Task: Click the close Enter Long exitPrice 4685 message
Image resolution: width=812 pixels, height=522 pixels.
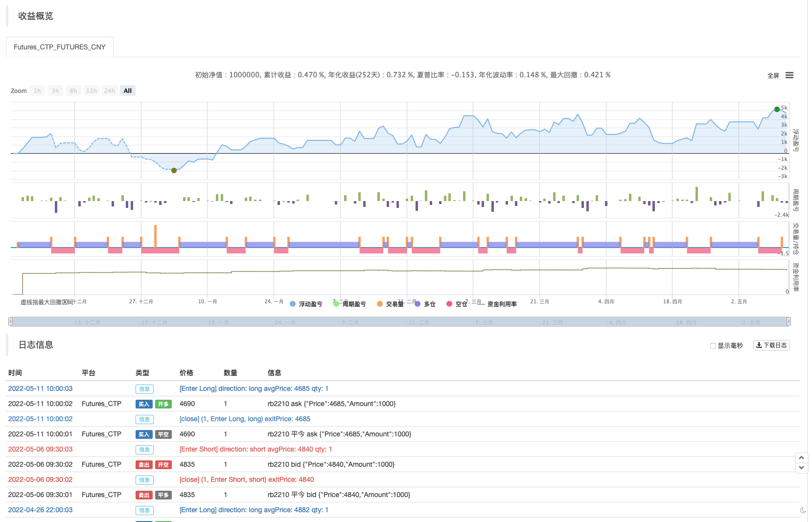Action: 245,419
